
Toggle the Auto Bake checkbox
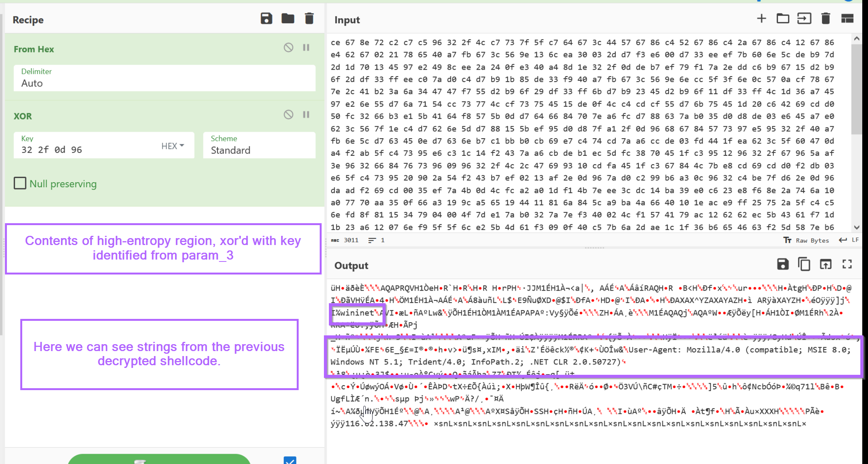coord(290,460)
